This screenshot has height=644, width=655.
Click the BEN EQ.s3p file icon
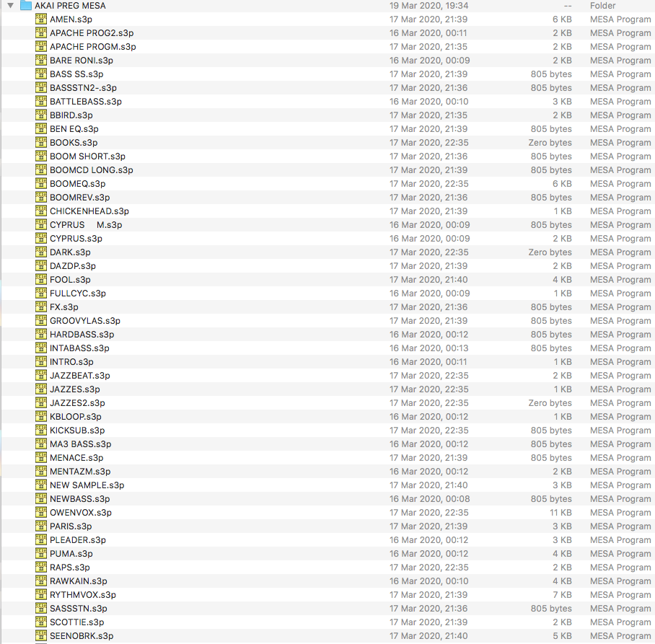click(41, 128)
